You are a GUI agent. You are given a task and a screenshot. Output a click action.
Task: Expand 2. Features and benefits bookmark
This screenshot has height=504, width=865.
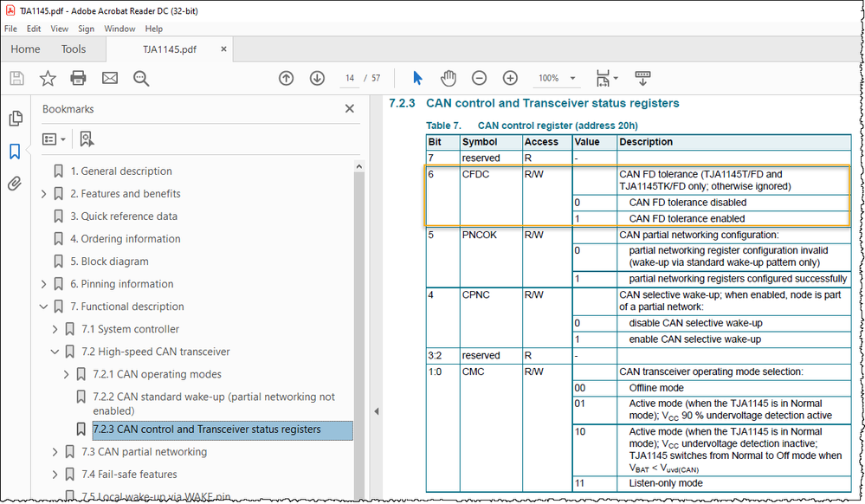click(x=44, y=194)
